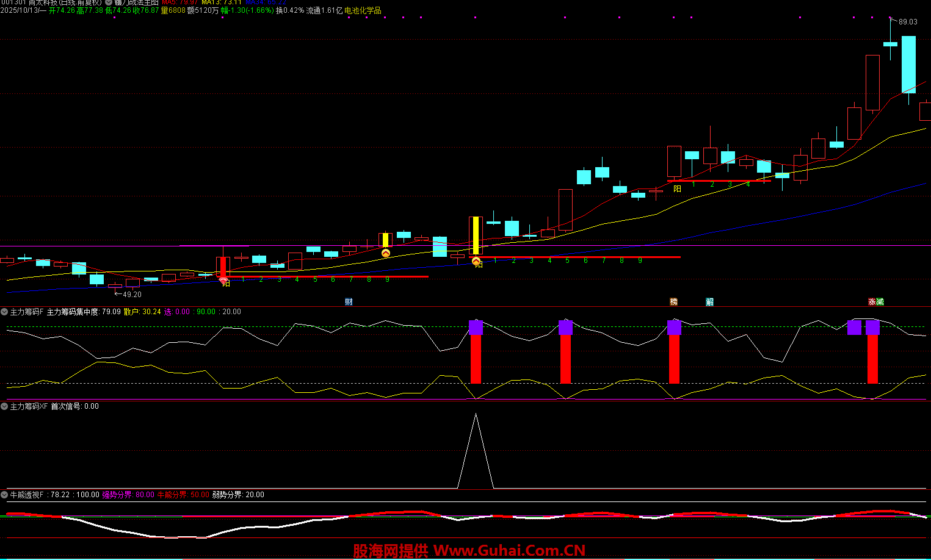Click the green 减 marker icon
This screenshot has height=560, width=931.
[880, 302]
